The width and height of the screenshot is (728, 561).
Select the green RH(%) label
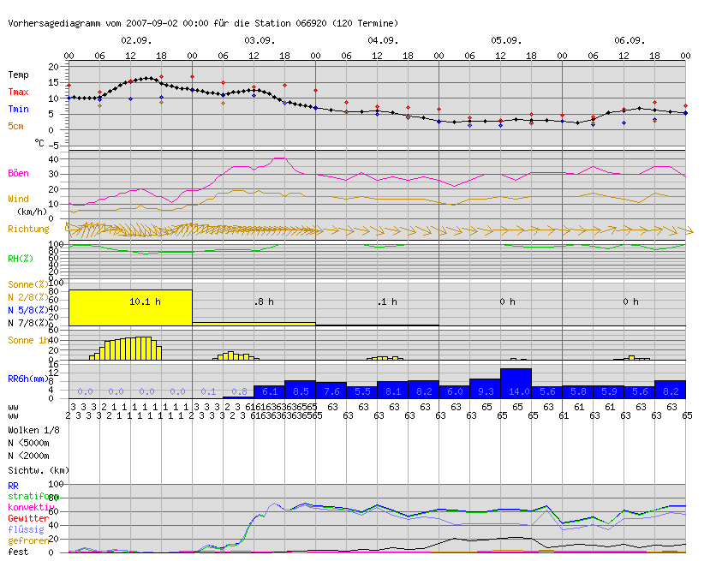21,258
